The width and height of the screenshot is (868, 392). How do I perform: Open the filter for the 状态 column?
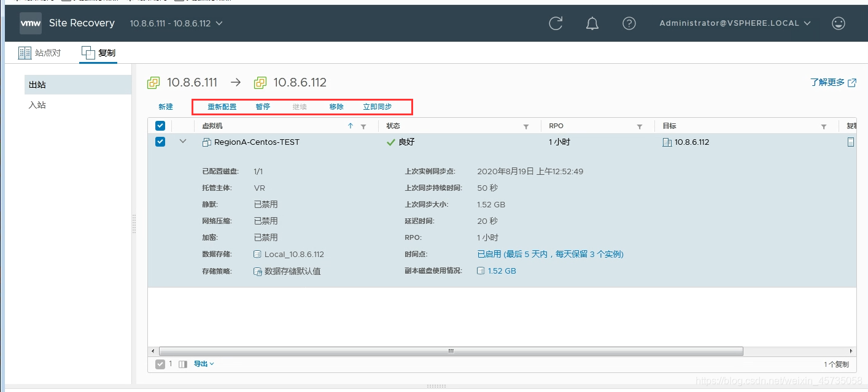click(x=526, y=126)
